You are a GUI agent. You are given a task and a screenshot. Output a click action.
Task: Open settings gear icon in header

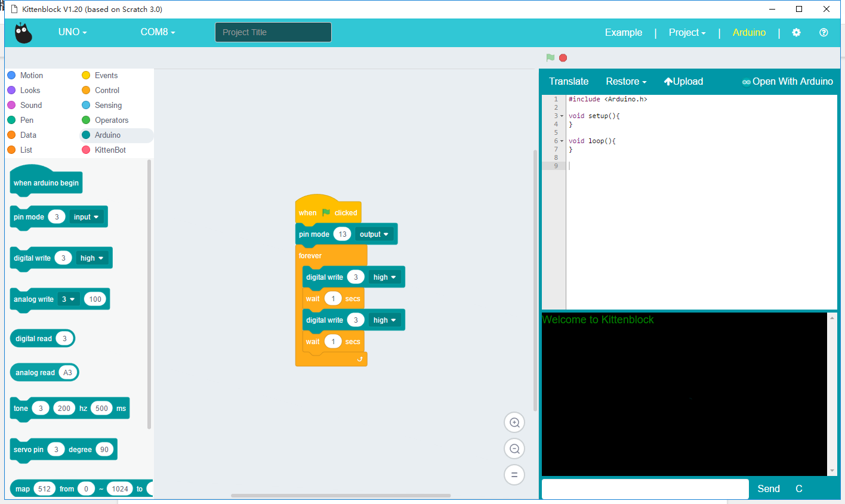click(796, 33)
